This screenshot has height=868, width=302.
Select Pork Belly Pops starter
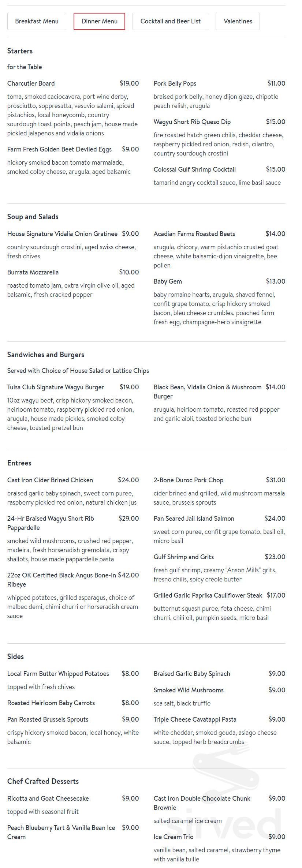[x=175, y=83]
